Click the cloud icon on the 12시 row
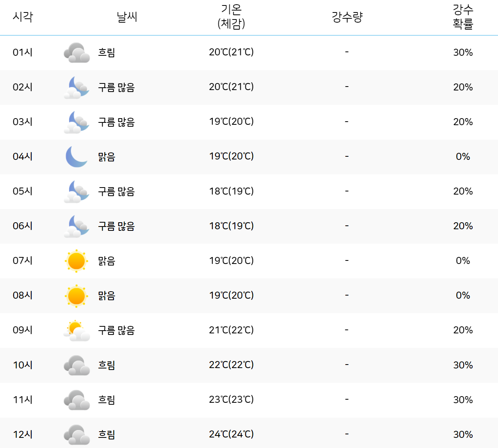Screen dimensions: 498x448 click(77, 434)
